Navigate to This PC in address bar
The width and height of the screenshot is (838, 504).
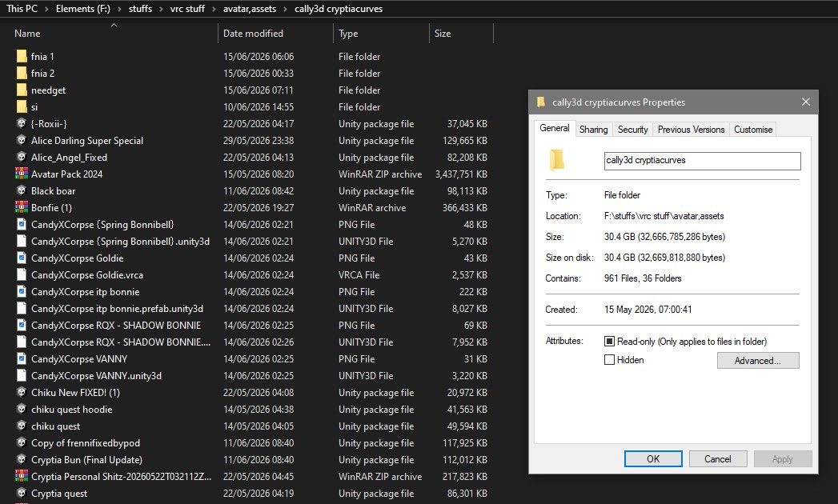22,9
